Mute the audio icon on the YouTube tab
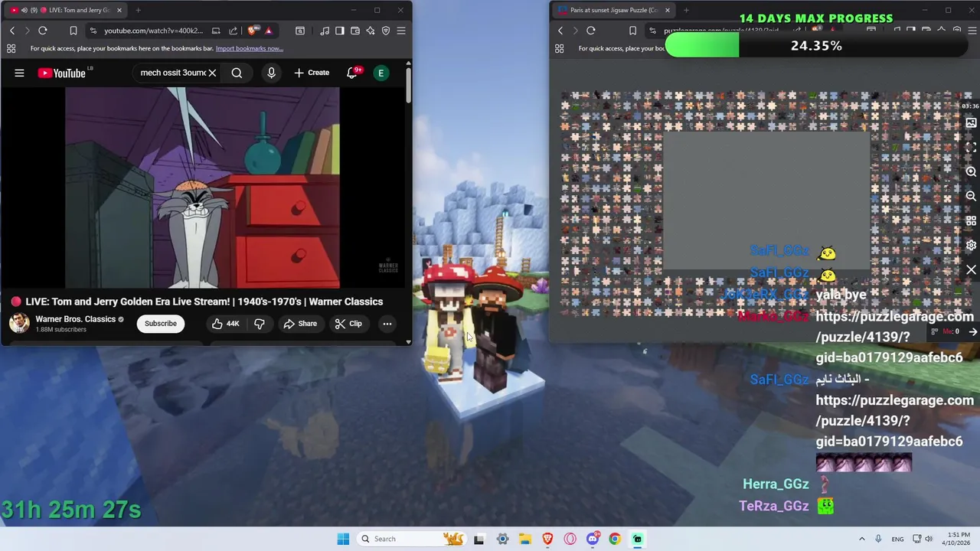Viewport: 980px width, 551px height. [x=24, y=10]
